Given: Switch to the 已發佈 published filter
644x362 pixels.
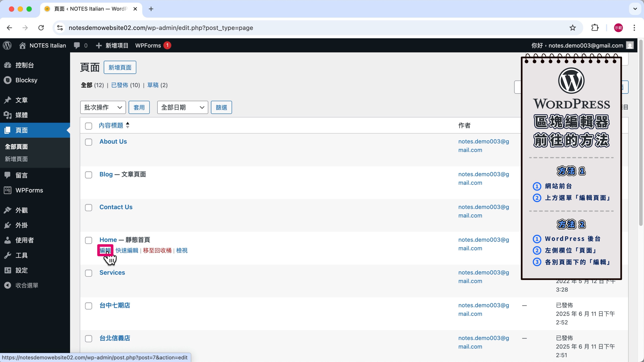Looking at the screenshot, I should tap(120, 85).
